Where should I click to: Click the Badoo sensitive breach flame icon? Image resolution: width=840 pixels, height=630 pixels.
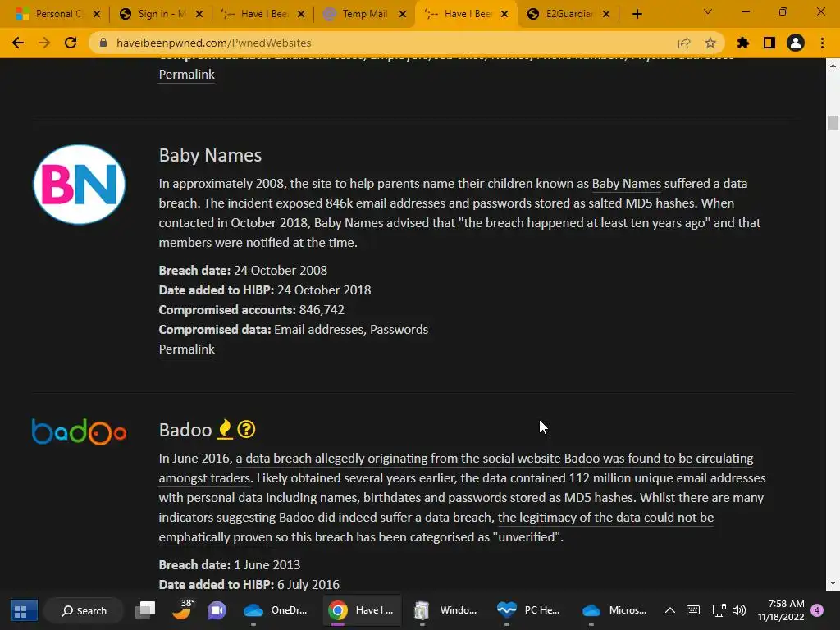pyautogui.click(x=225, y=429)
